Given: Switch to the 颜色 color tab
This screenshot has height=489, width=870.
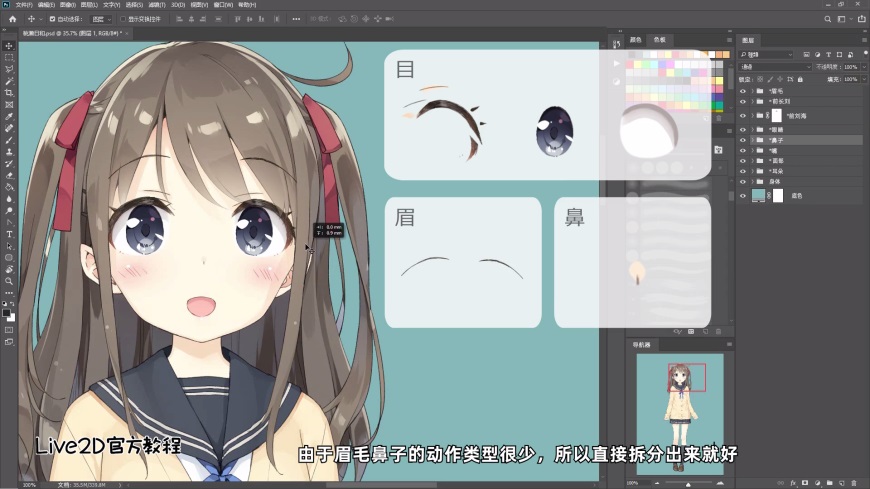Looking at the screenshot, I should [x=636, y=40].
